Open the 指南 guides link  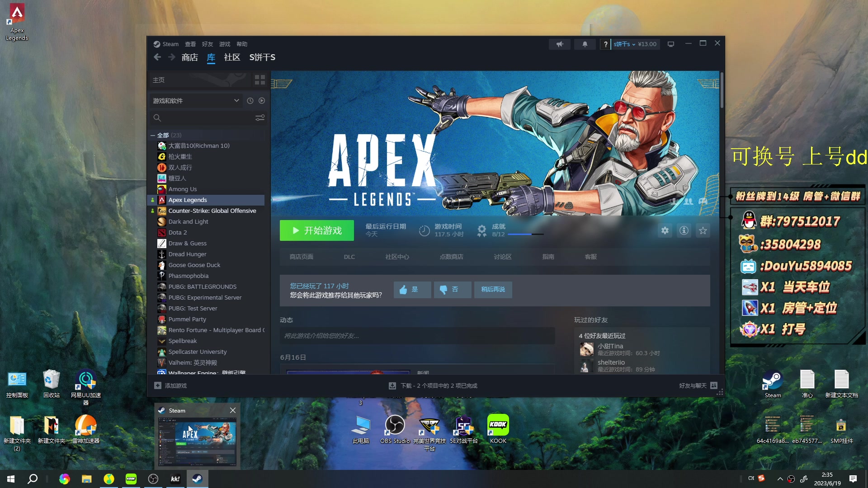[x=548, y=257]
